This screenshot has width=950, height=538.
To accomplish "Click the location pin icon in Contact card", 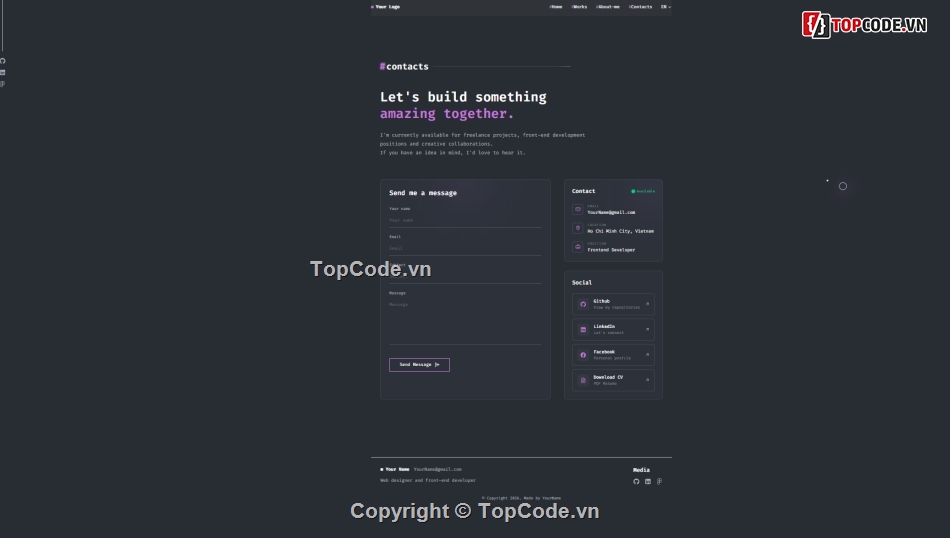I will pos(577,228).
